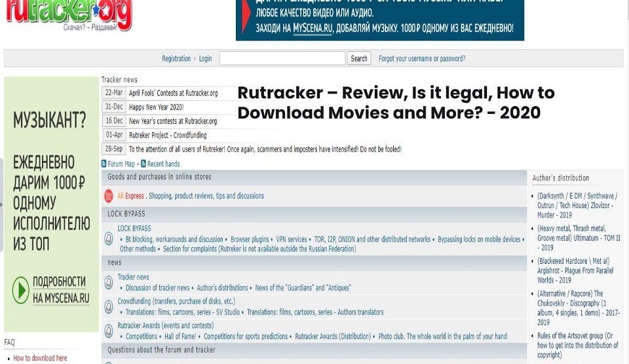Open Crowdfunding (transfers, purchase of disks) forum
The image size is (629, 364).
176,301
